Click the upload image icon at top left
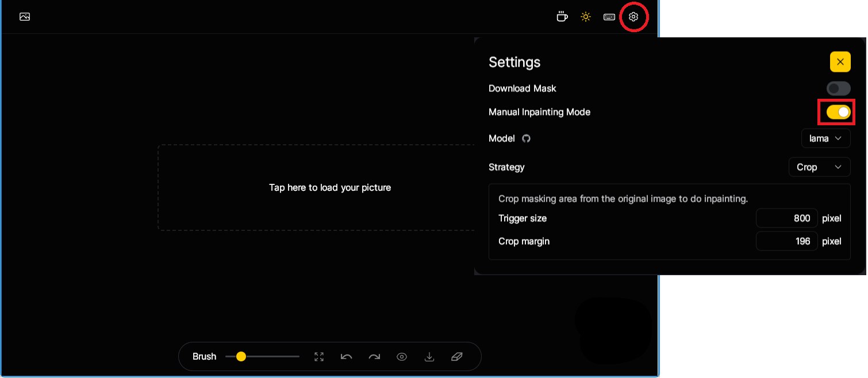Image resolution: width=868 pixels, height=378 pixels. pos(25,17)
